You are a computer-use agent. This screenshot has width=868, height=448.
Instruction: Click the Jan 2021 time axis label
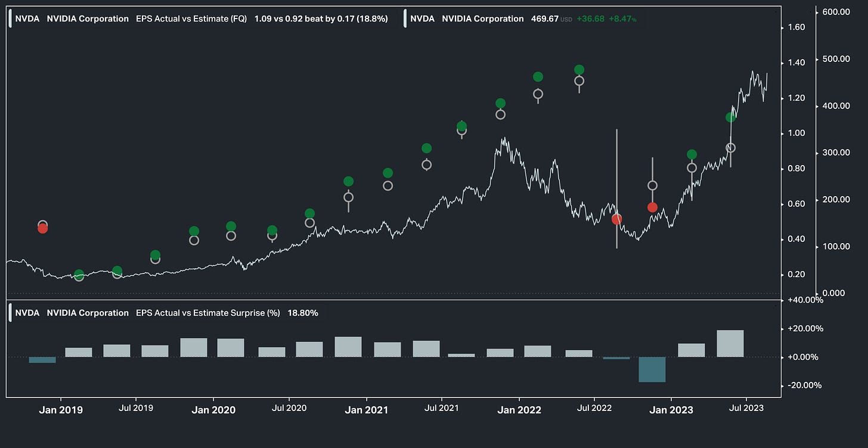pos(367,410)
